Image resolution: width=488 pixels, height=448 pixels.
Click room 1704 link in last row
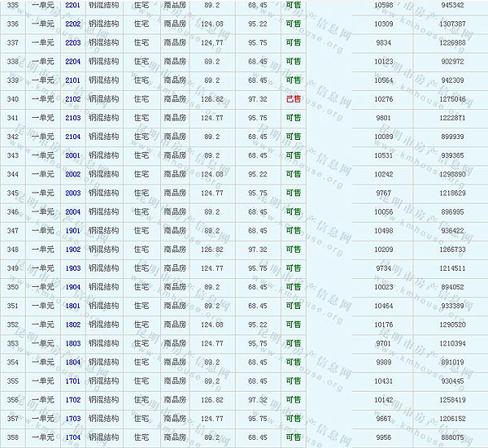[72, 437]
